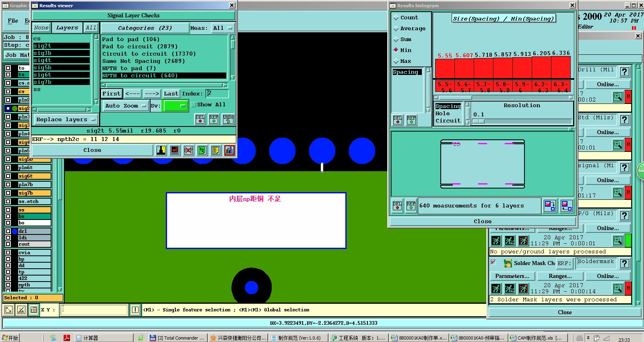The image size is (644, 342).
Task: Select Hole in histogram attribute list
Action: (x=442, y=114)
